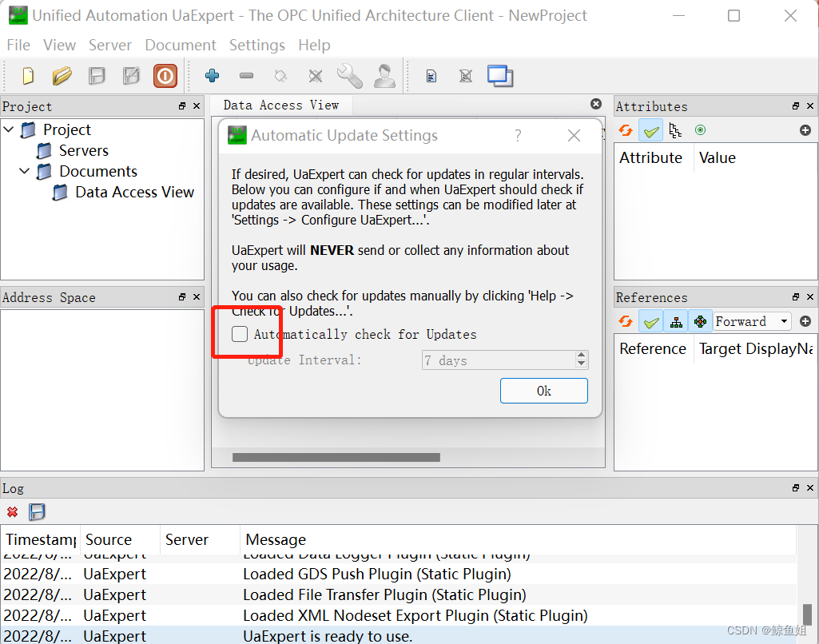Click the Target DisplayName column header
This screenshot has height=644, width=819.
(756, 349)
